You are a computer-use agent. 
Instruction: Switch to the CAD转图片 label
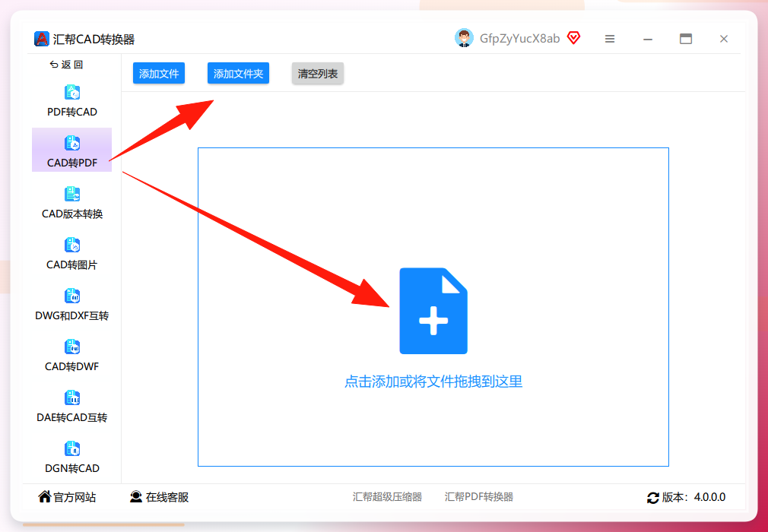(72, 264)
